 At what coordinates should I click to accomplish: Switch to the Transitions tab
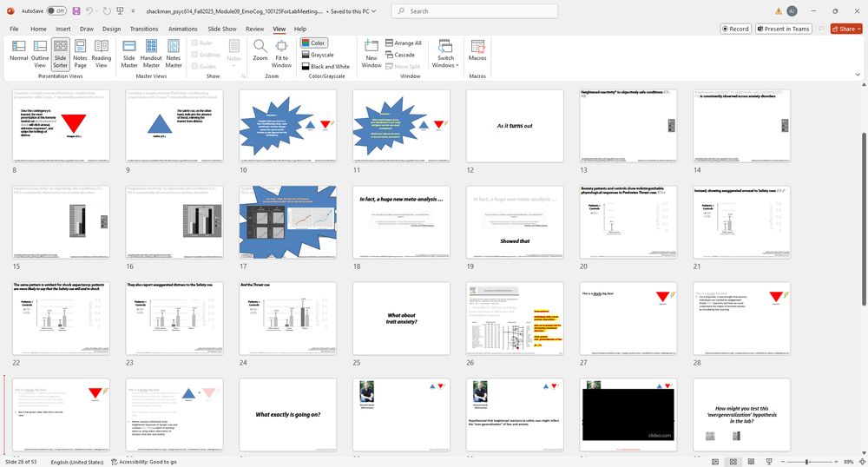144,29
